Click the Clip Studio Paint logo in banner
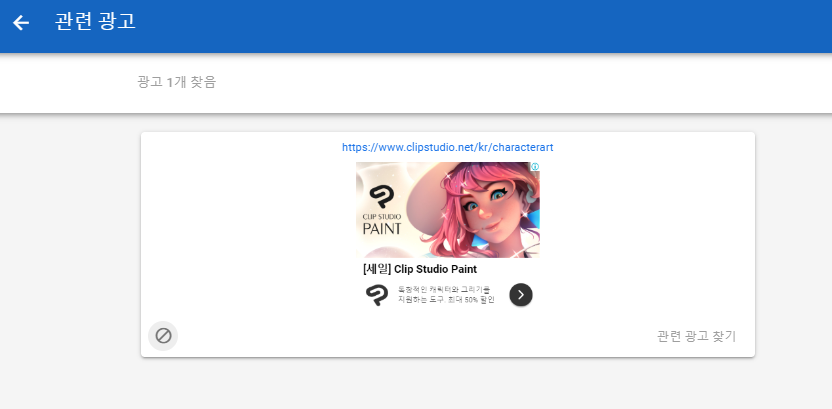832x409 pixels. click(x=382, y=210)
